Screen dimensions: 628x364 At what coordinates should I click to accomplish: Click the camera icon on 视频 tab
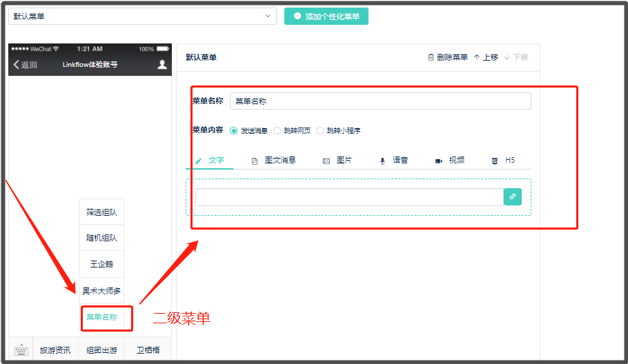(439, 161)
